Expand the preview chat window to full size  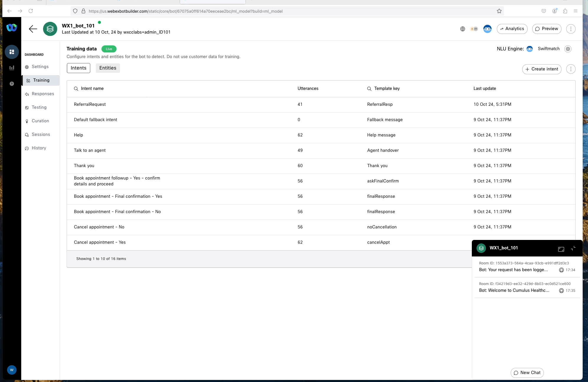point(561,249)
